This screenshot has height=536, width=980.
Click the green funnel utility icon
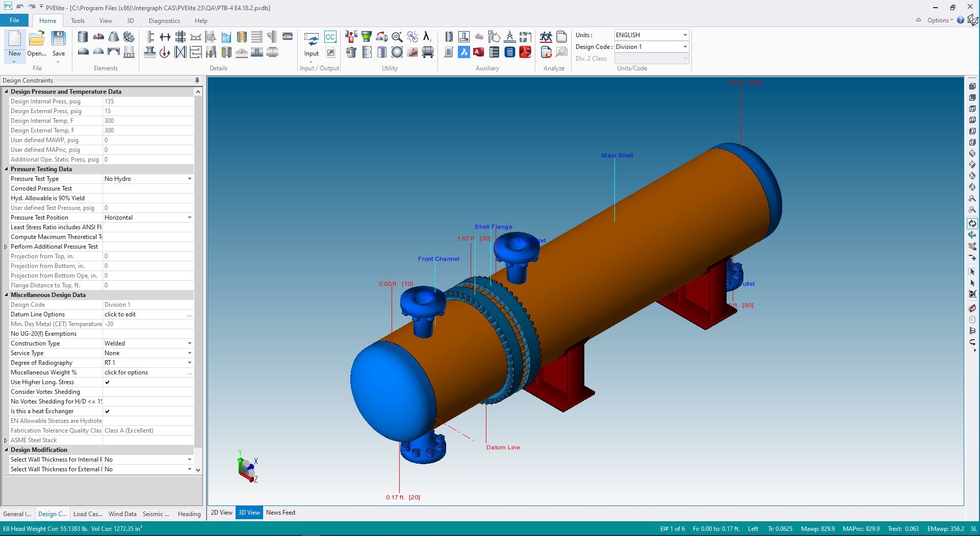coord(366,37)
